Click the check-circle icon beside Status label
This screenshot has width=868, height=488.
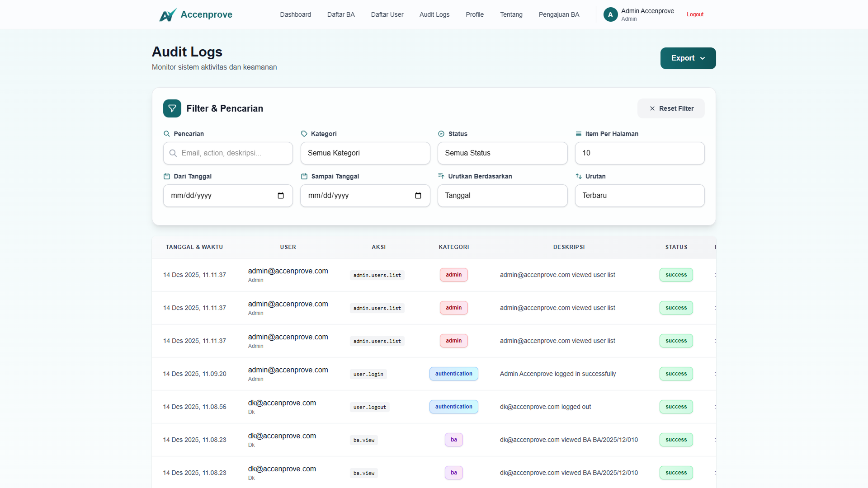pyautogui.click(x=441, y=133)
